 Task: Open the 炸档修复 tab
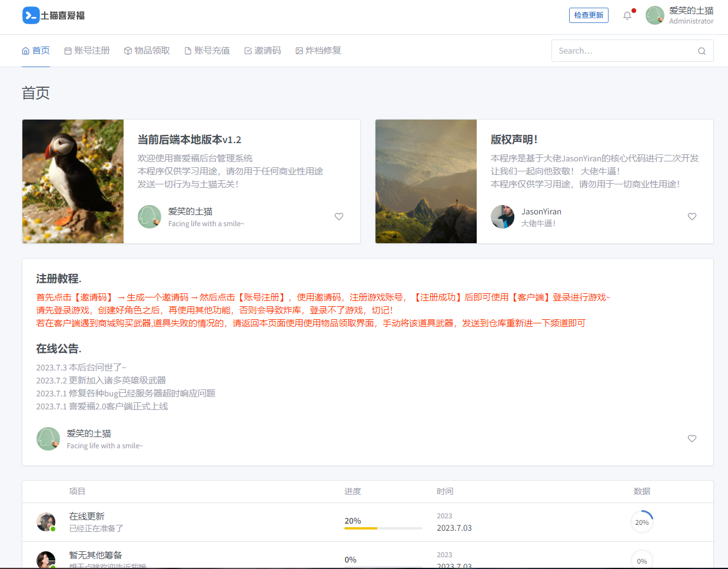click(318, 51)
